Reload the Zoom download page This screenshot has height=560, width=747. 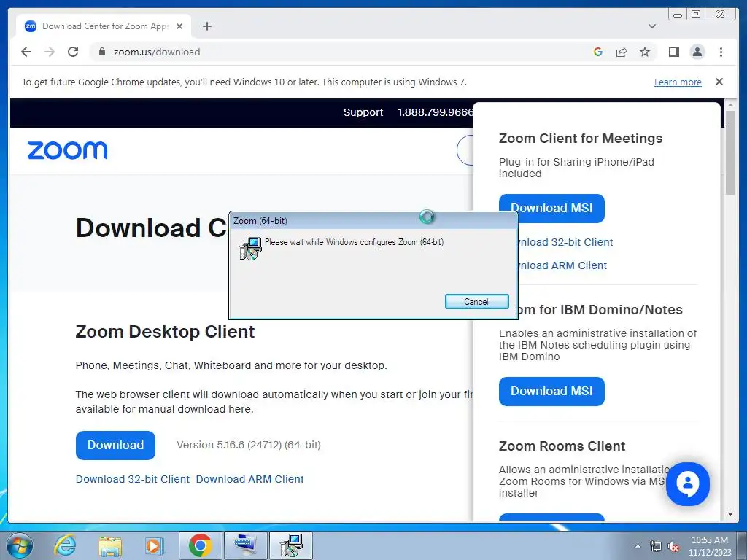click(73, 52)
